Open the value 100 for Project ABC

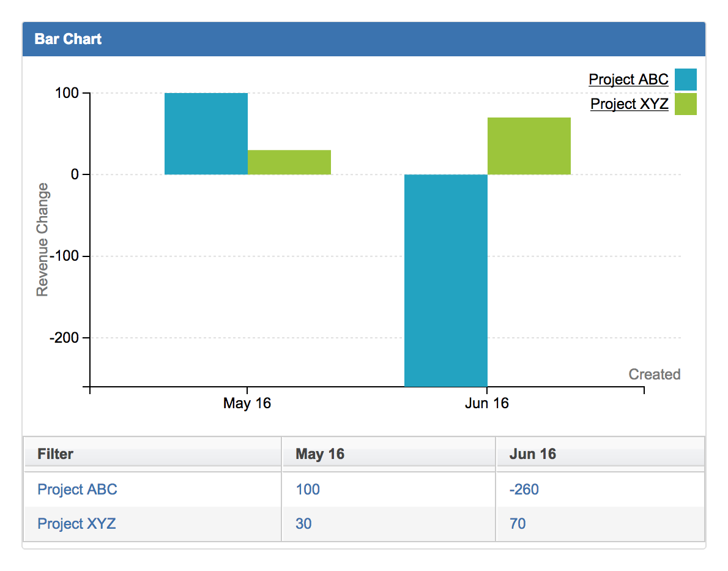click(x=306, y=489)
